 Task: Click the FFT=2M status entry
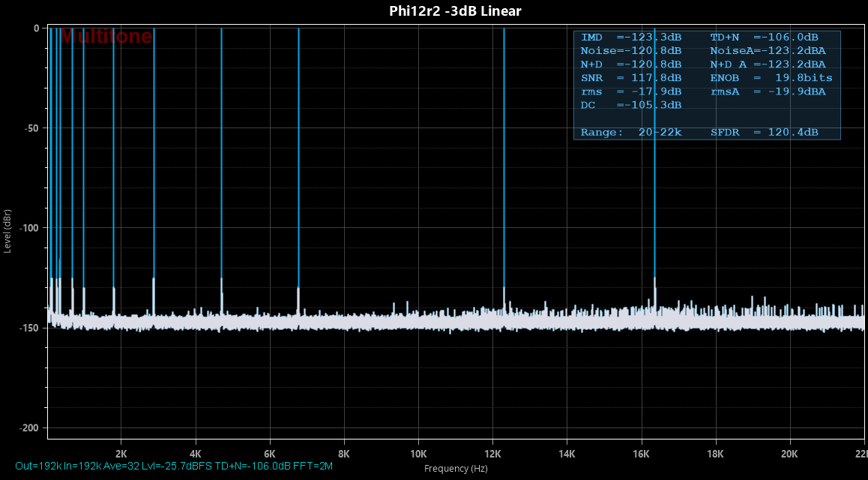(x=313, y=466)
